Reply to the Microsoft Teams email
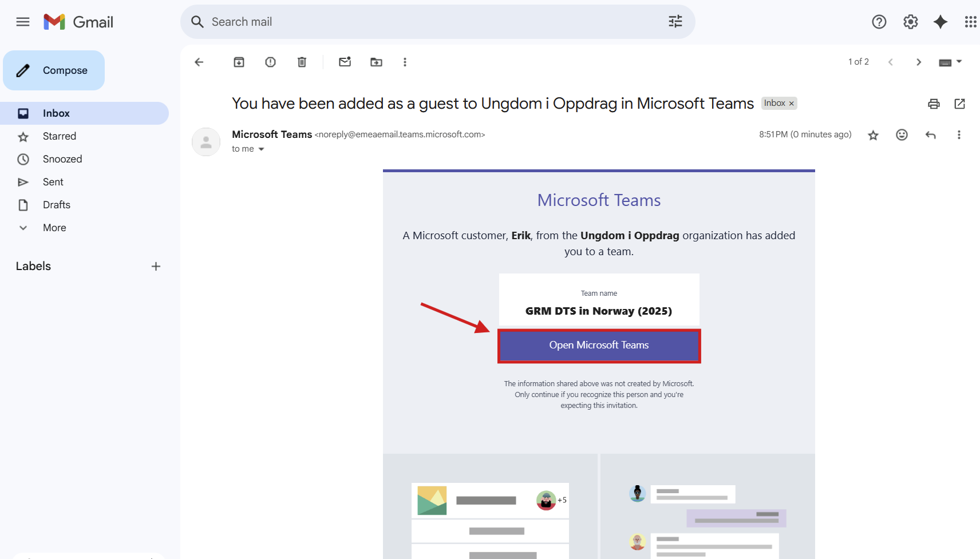This screenshot has width=980, height=559. point(931,135)
